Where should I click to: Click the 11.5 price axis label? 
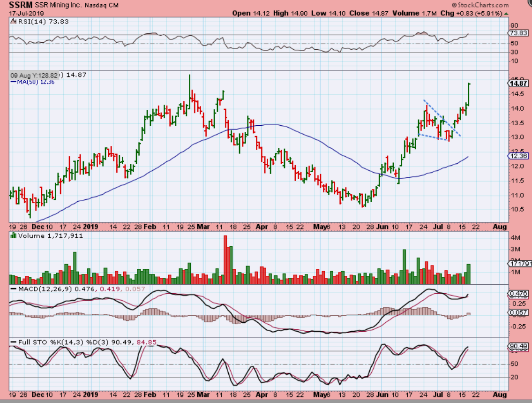[518, 181]
